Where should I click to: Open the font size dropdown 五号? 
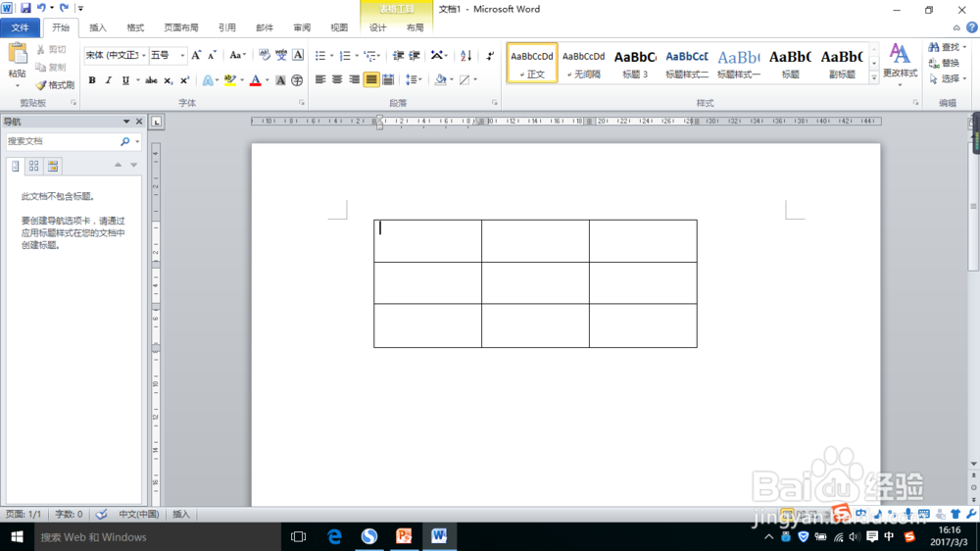(182, 55)
